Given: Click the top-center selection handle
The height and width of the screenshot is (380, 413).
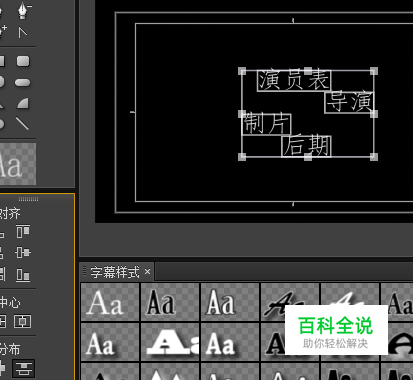Looking at the screenshot, I should [308, 71].
